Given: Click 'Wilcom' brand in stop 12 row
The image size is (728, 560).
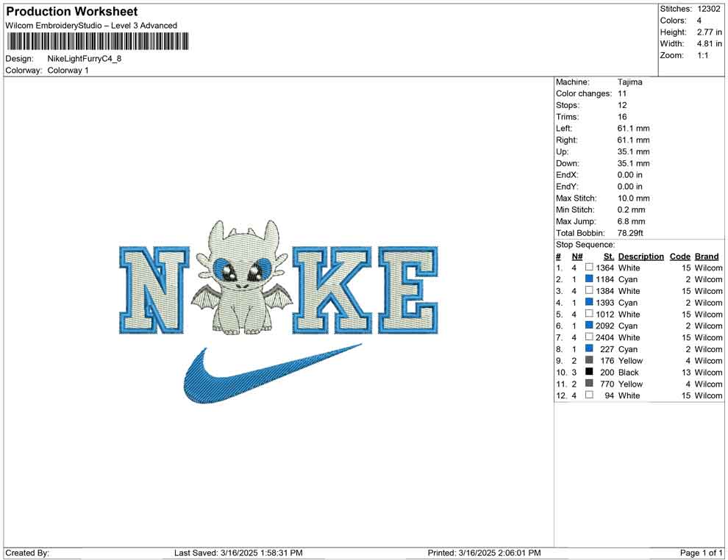Looking at the screenshot, I should pyautogui.click(x=708, y=395).
